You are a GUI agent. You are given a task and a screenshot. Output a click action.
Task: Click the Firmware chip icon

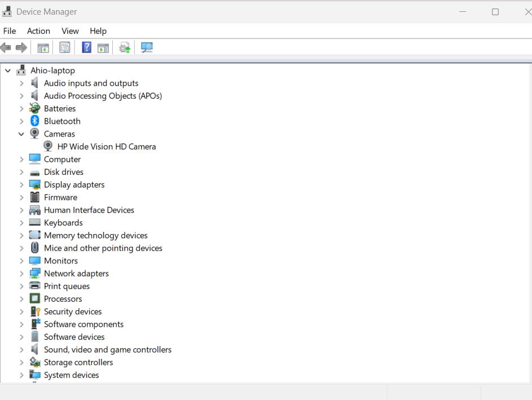34,197
